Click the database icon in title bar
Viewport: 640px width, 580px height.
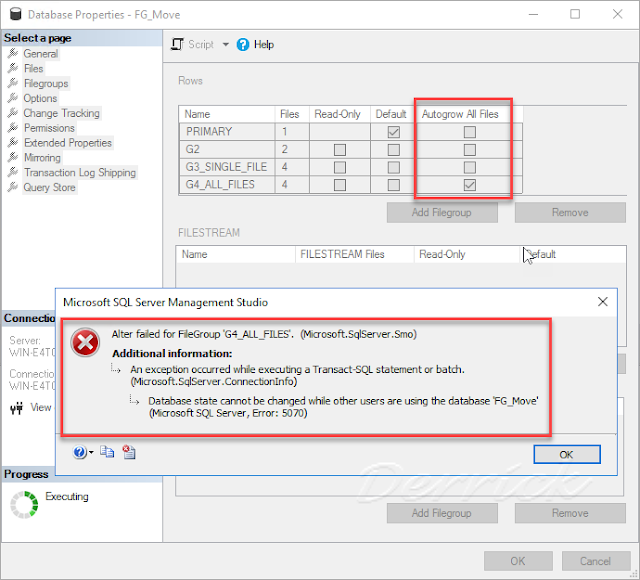coord(16,14)
